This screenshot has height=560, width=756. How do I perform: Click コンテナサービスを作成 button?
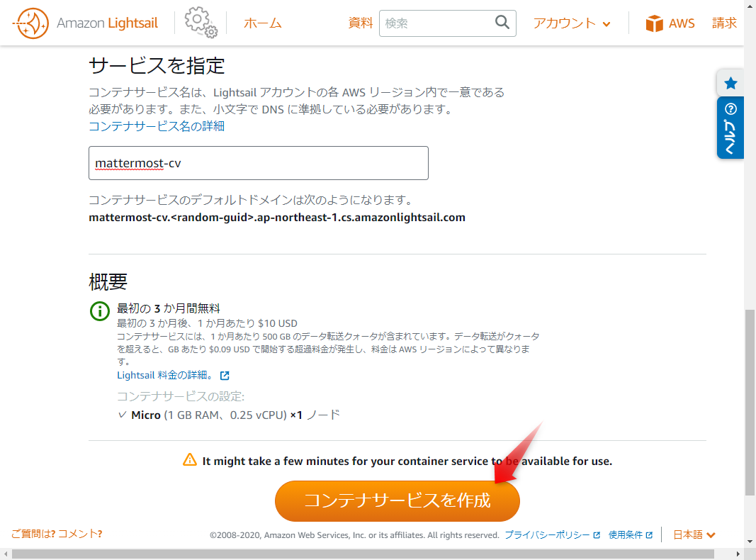(397, 500)
